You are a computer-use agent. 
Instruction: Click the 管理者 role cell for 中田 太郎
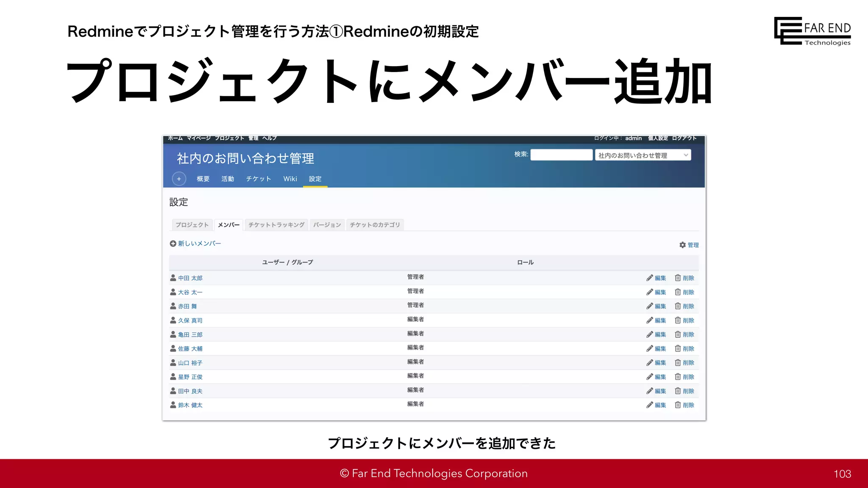(x=415, y=277)
